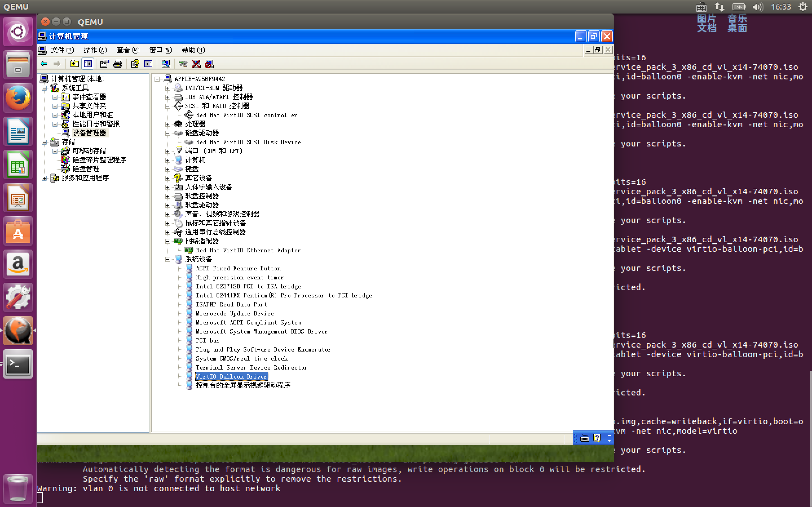This screenshot has height=507, width=812.
Task: Select 磁盘管理 in left tree
Action: click(x=86, y=169)
